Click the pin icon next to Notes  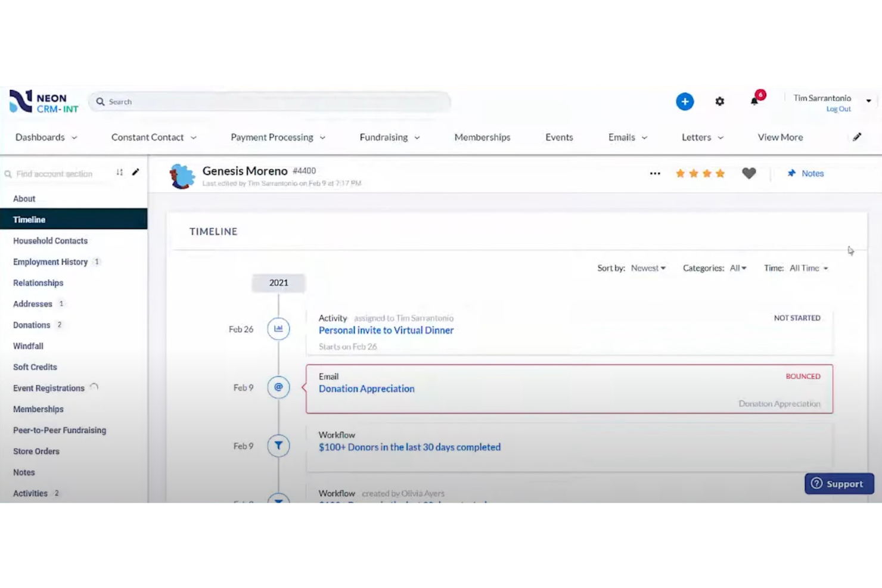[x=791, y=173]
